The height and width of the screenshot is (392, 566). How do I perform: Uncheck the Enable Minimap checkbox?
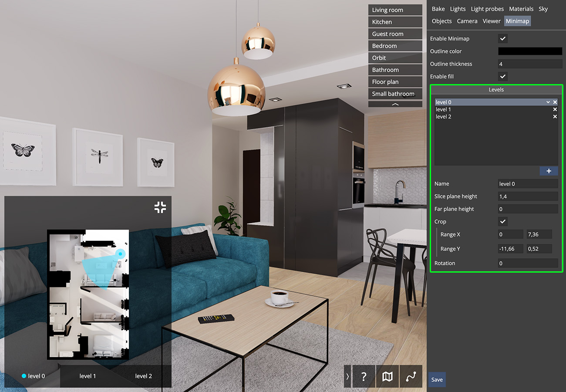point(503,39)
